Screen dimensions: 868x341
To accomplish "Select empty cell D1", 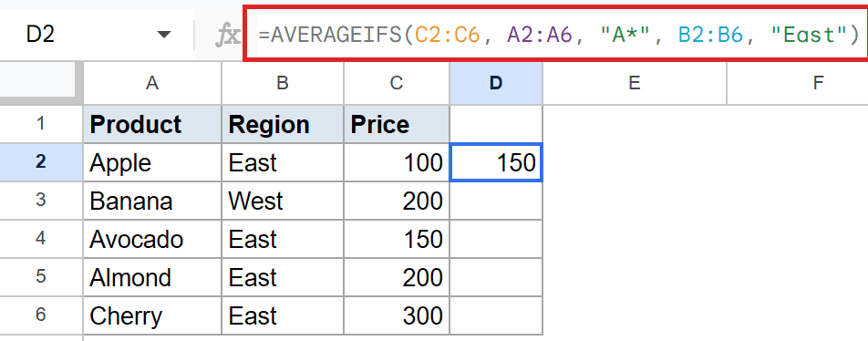I will click(496, 124).
